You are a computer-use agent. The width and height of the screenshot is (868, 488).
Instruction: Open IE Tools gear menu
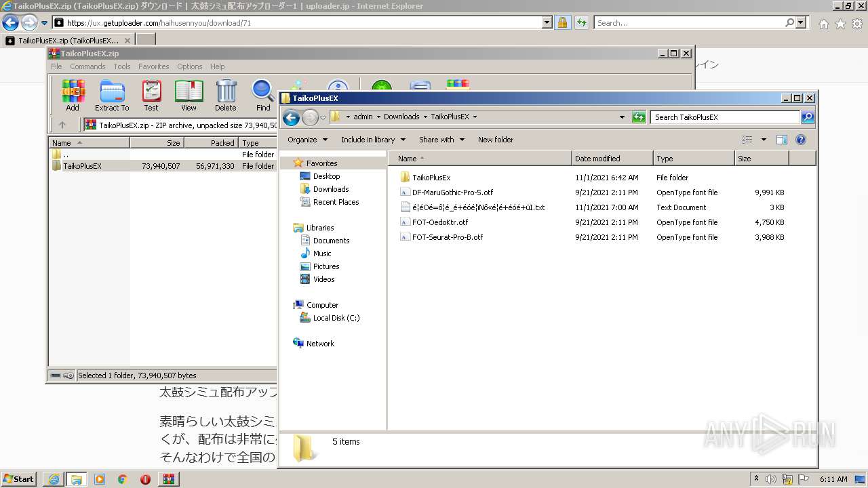coord(857,24)
